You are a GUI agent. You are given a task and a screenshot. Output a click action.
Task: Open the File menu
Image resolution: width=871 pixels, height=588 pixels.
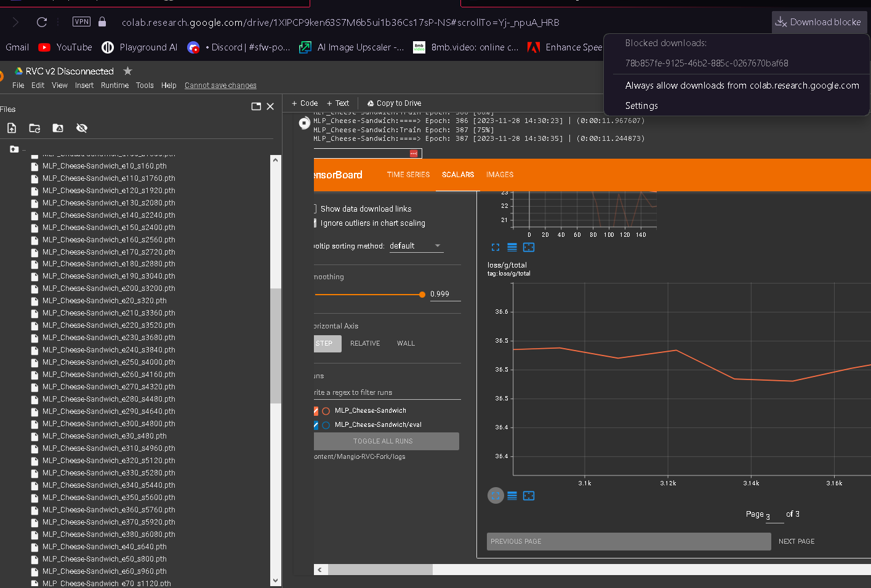18,85
